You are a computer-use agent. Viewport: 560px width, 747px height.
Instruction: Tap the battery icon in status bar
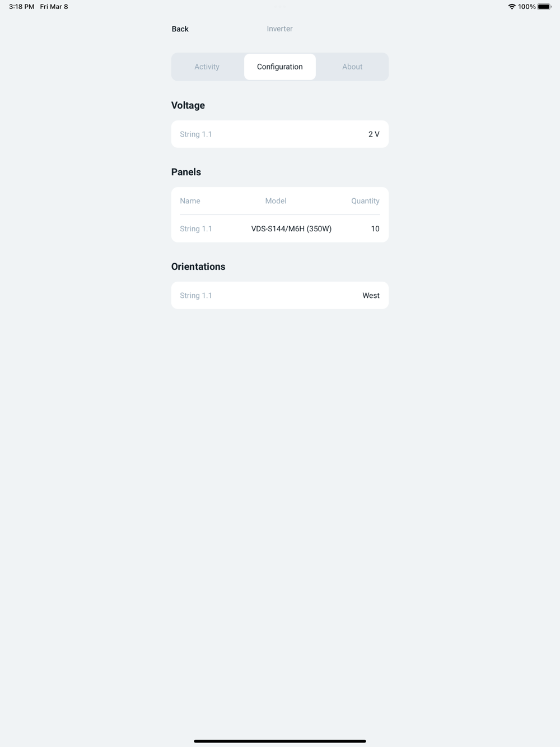coord(544,7)
